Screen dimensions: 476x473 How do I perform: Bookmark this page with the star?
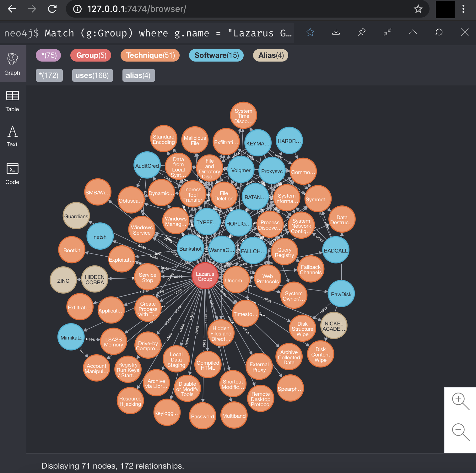coord(418,9)
